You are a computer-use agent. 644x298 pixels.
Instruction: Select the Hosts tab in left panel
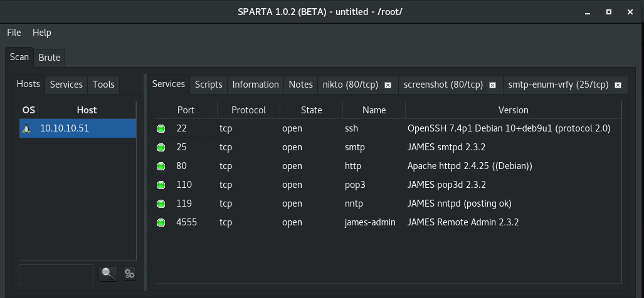[x=28, y=84]
